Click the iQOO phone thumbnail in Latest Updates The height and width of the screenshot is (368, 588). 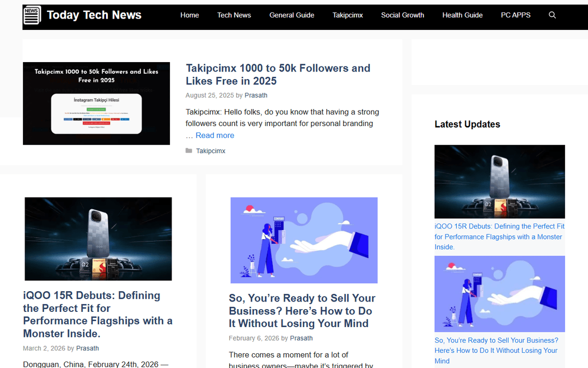tap(499, 182)
